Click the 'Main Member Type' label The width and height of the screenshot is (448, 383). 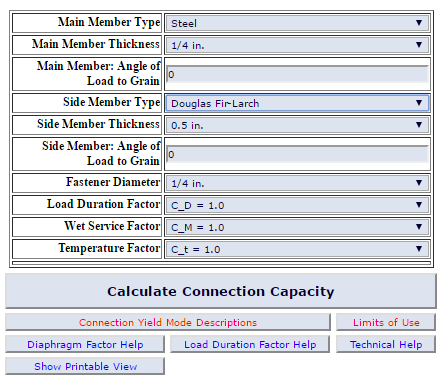click(109, 22)
